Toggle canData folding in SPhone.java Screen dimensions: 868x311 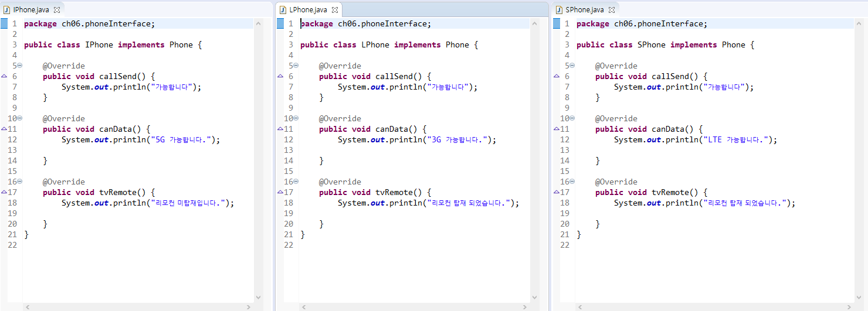click(572, 118)
